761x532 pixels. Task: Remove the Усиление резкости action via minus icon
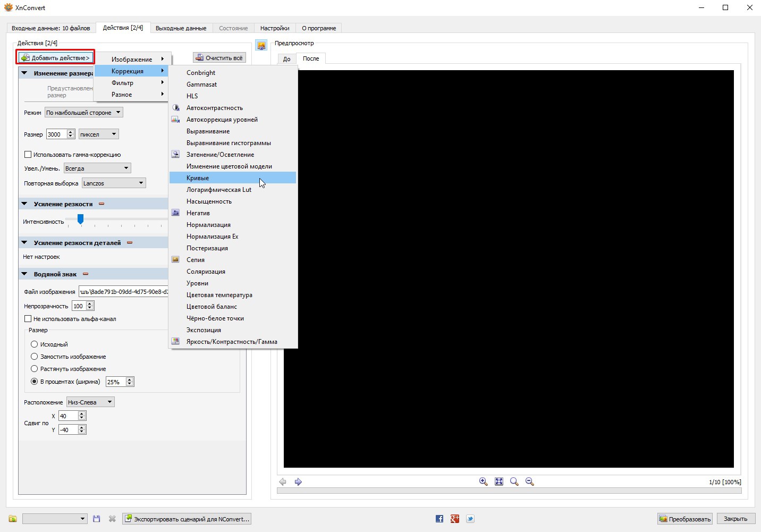102,204
